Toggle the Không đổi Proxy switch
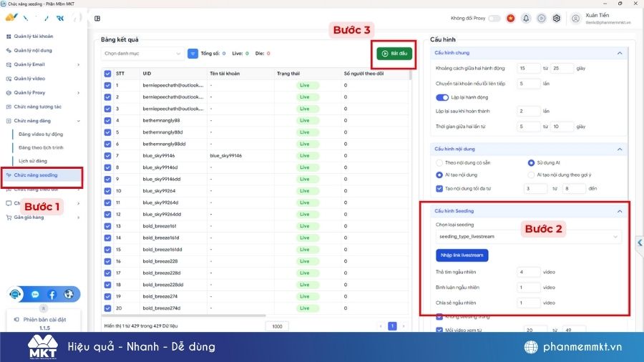This screenshot has height=362, width=644. 494,19
